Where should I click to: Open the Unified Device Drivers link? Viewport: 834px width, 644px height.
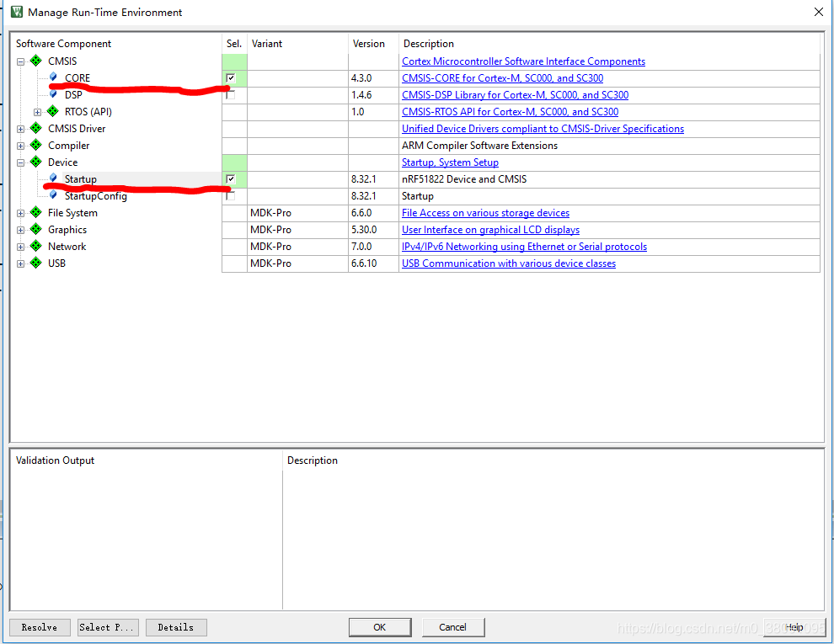point(543,129)
